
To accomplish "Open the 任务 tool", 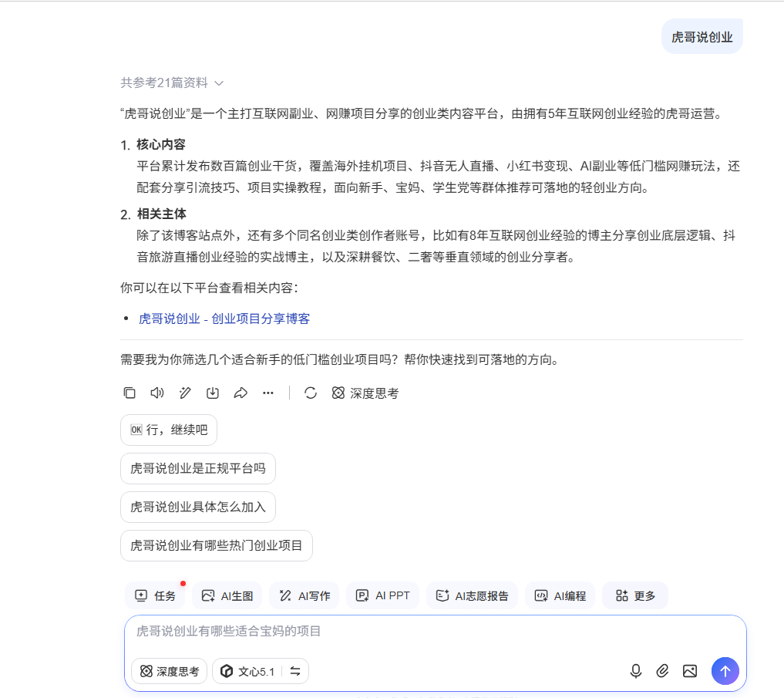I will [x=155, y=595].
